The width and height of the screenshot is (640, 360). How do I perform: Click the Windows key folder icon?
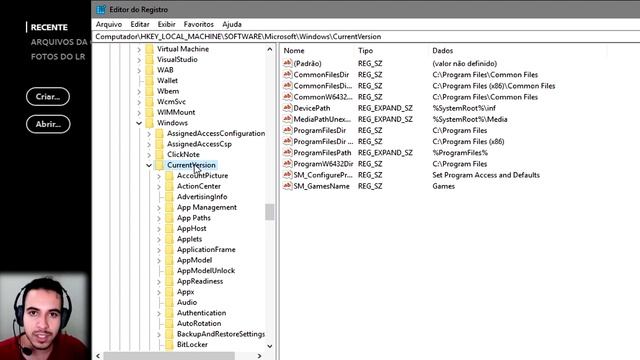(150, 123)
